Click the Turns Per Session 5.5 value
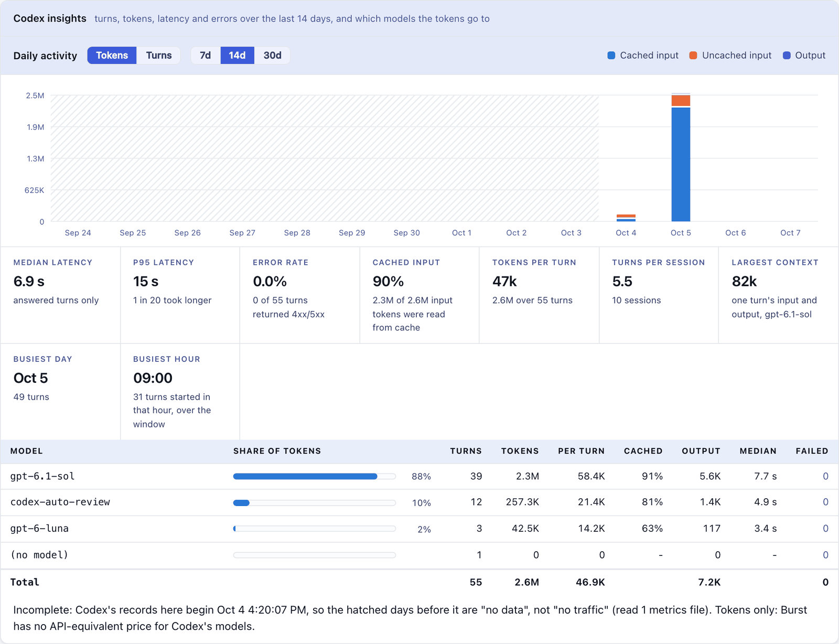Image resolution: width=839 pixels, height=644 pixels. pyautogui.click(x=622, y=282)
